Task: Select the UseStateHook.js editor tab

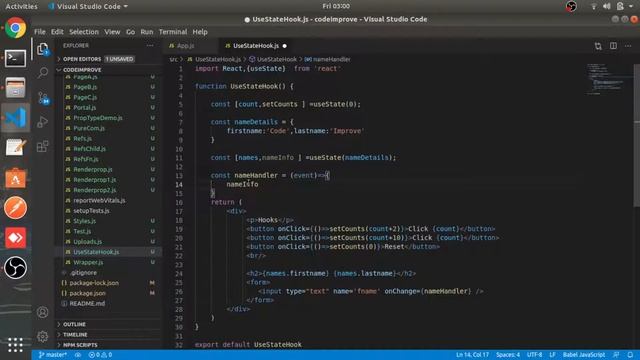Action: 256,46
